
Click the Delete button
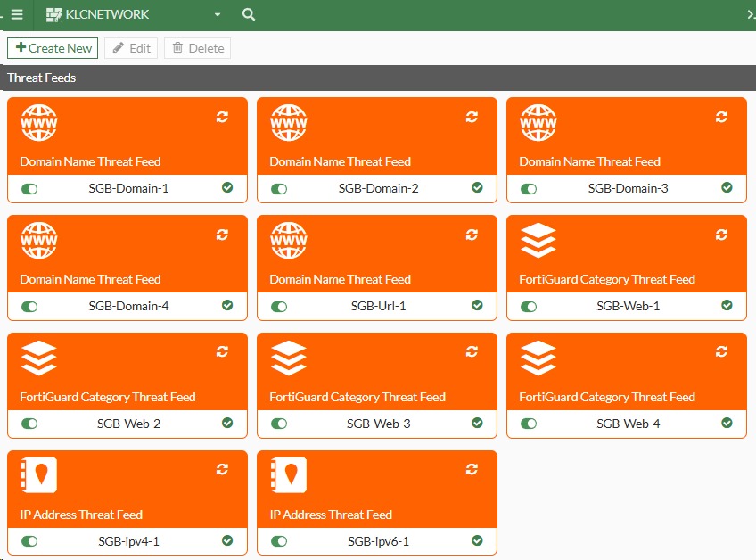pos(198,48)
